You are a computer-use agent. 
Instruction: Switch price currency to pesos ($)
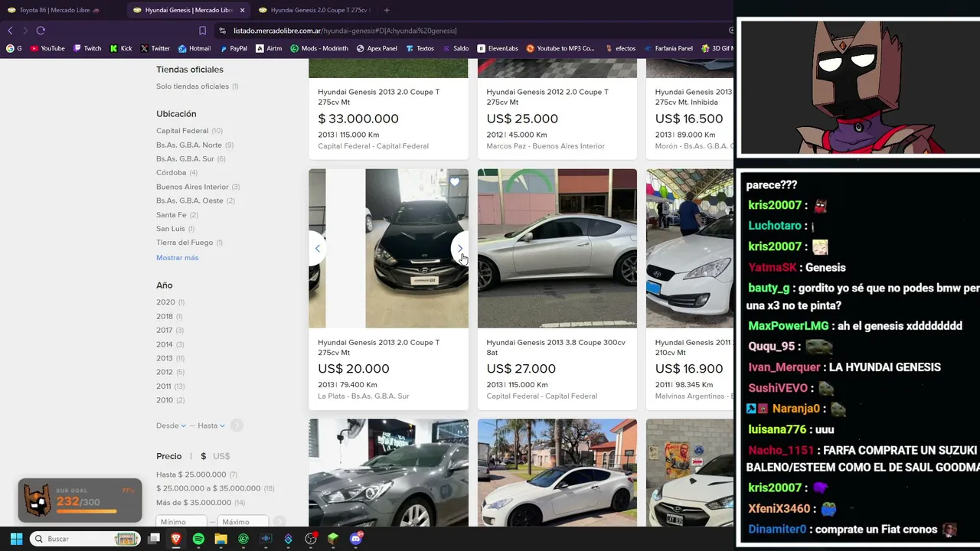[203, 456]
